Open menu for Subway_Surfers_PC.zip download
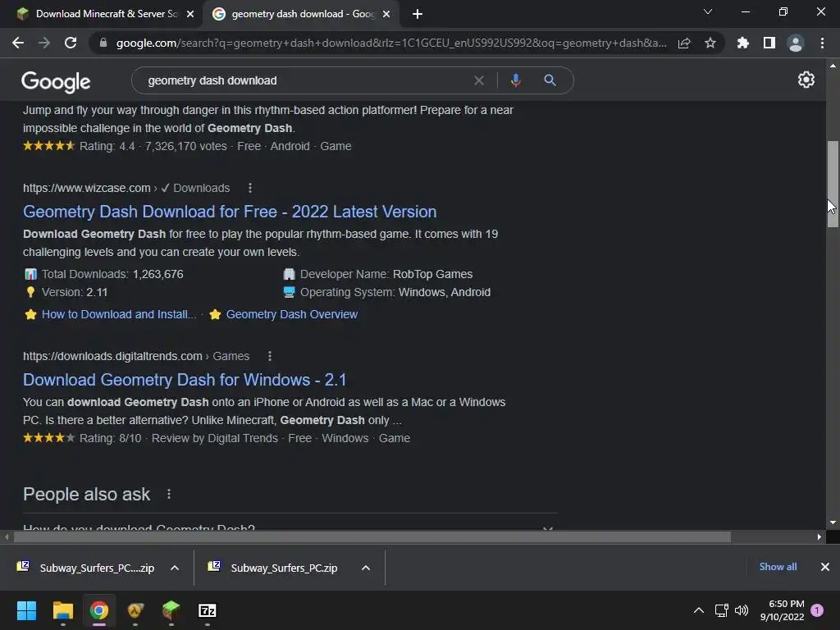840x630 pixels. click(366, 568)
